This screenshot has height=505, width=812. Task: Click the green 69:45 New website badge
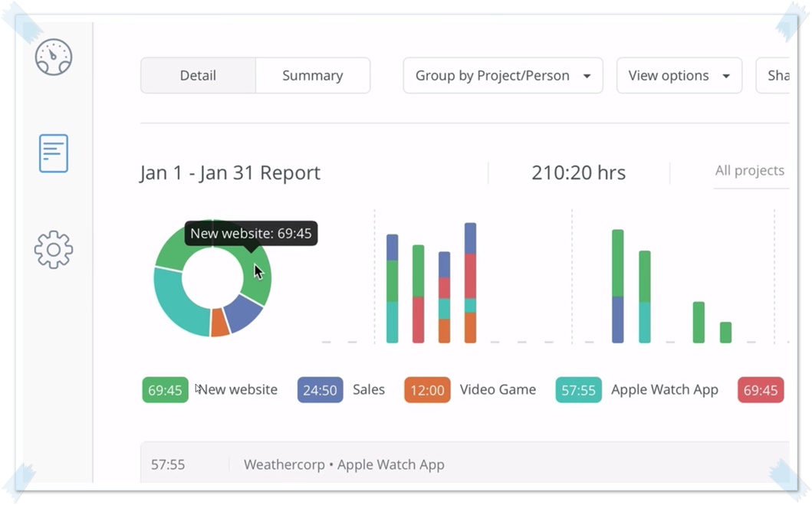165,390
